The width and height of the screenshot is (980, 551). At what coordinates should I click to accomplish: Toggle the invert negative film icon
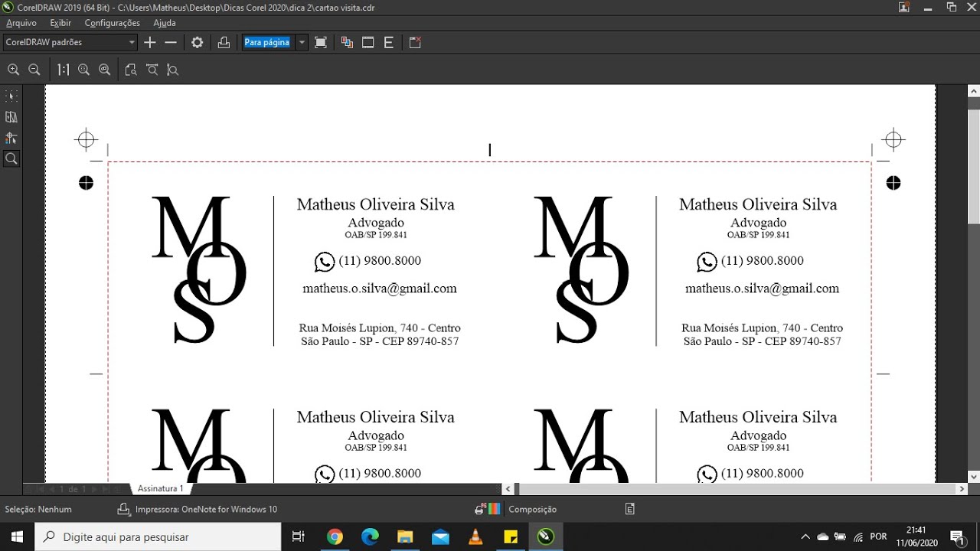pyautogui.click(x=368, y=43)
